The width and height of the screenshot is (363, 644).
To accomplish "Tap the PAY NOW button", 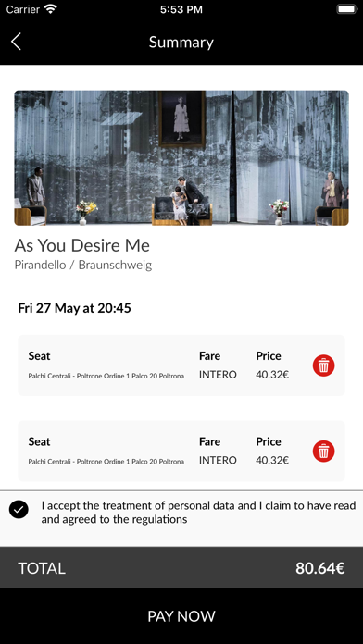I will (181, 615).
